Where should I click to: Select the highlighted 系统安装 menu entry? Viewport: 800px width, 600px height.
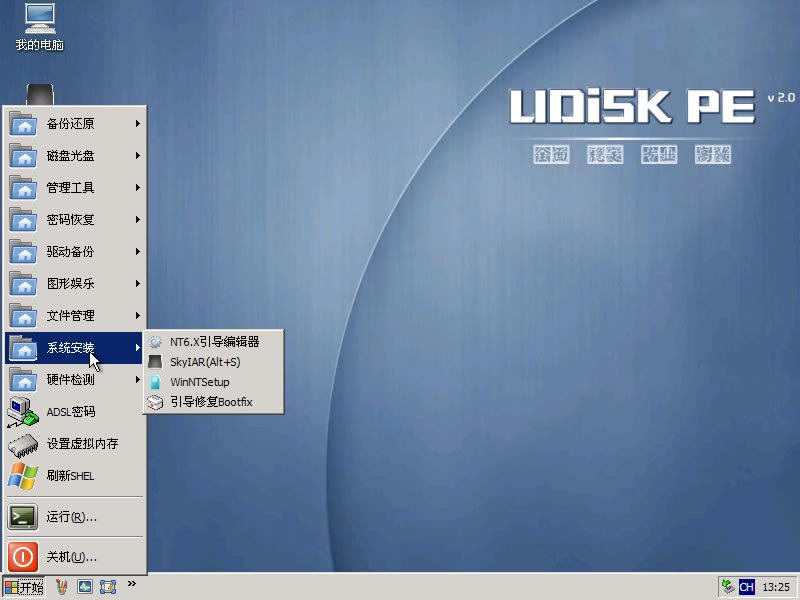(74, 348)
